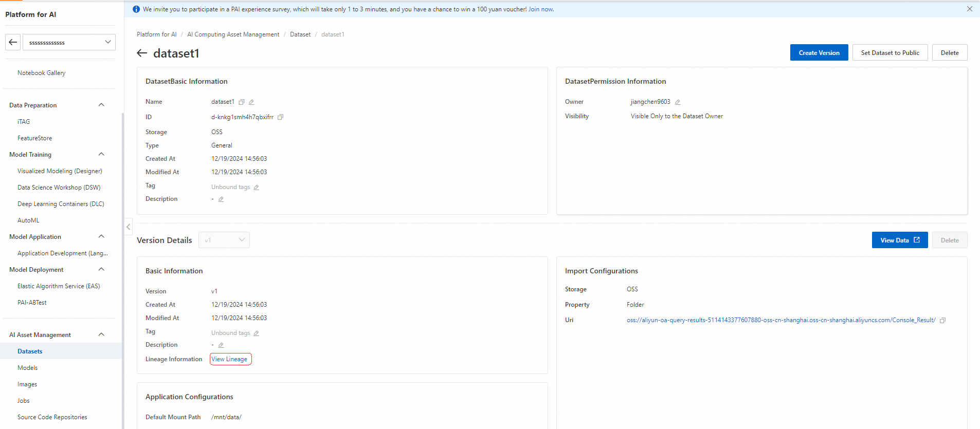Open Images under AI Asset Management
This screenshot has height=429, width=980.
pyautogui.click(x=27, y=384)
